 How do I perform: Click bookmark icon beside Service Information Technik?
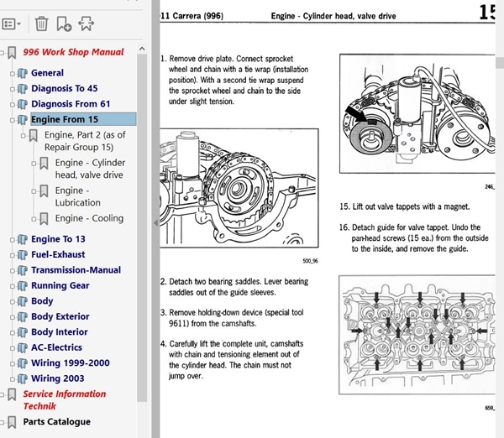pyautogui.click(x=12, y=394)
